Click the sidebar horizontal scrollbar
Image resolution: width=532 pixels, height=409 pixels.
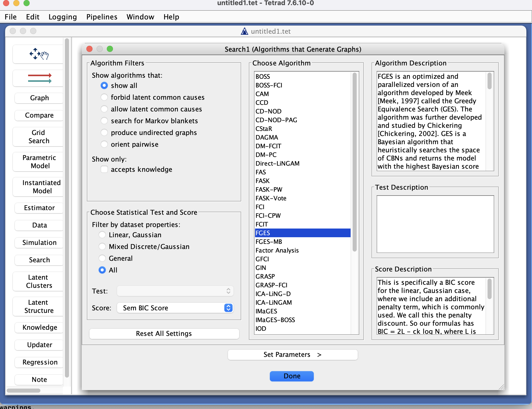click(x=24, y=390)
